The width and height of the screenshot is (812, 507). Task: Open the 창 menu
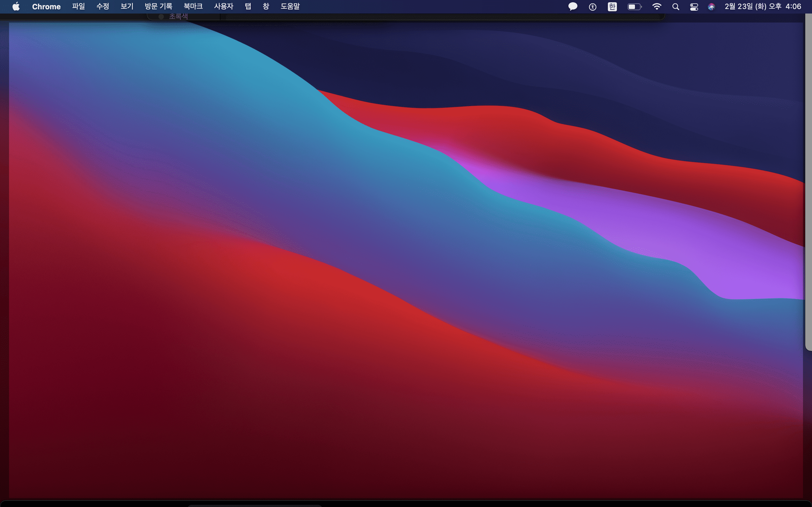tap(266, 6)
